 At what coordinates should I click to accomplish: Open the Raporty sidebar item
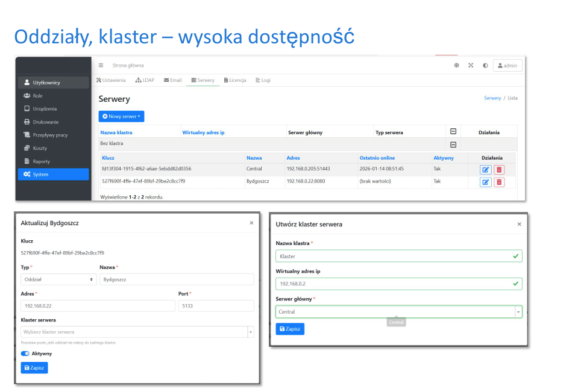(x=53, y=161)
